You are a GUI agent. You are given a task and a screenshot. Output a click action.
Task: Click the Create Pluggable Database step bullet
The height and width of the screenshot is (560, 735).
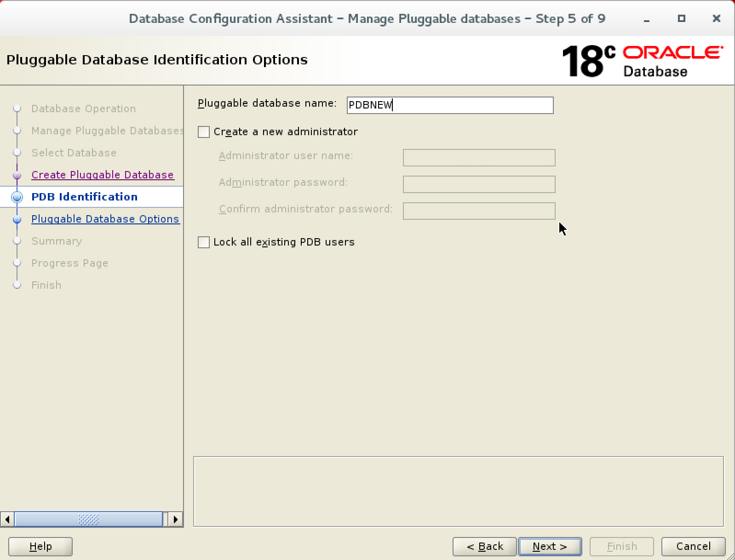(x=17, y=175)
